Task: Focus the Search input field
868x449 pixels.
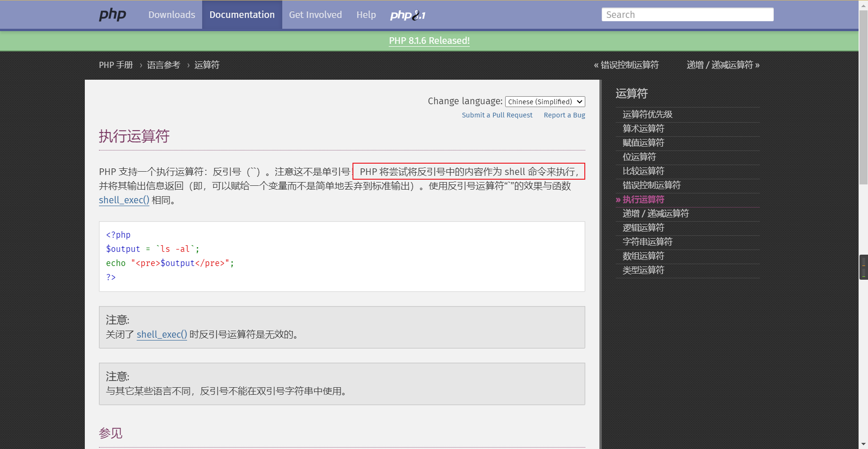Action: tap(688, 15)
